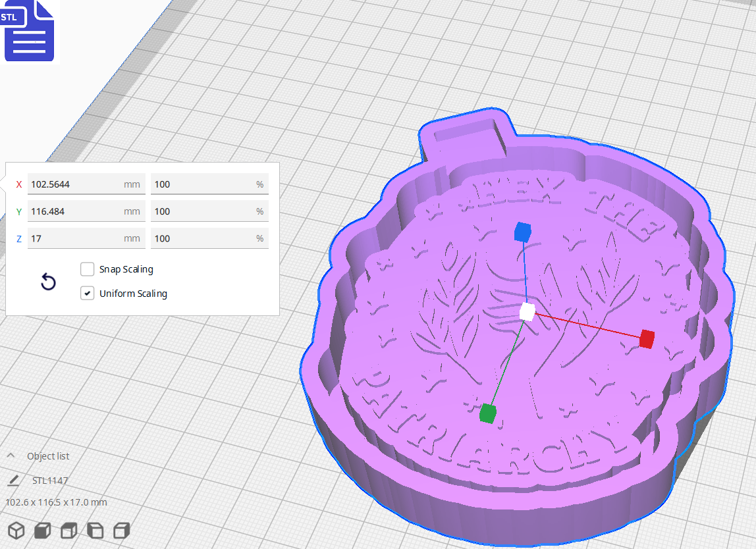Switch to the top view cube icon

click(68, 530)
